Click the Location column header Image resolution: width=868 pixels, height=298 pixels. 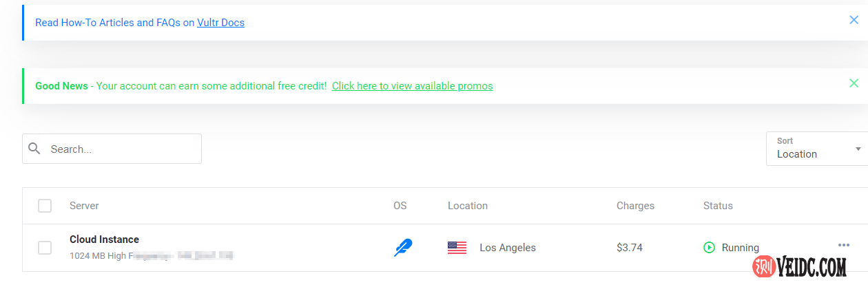point(467,206)
